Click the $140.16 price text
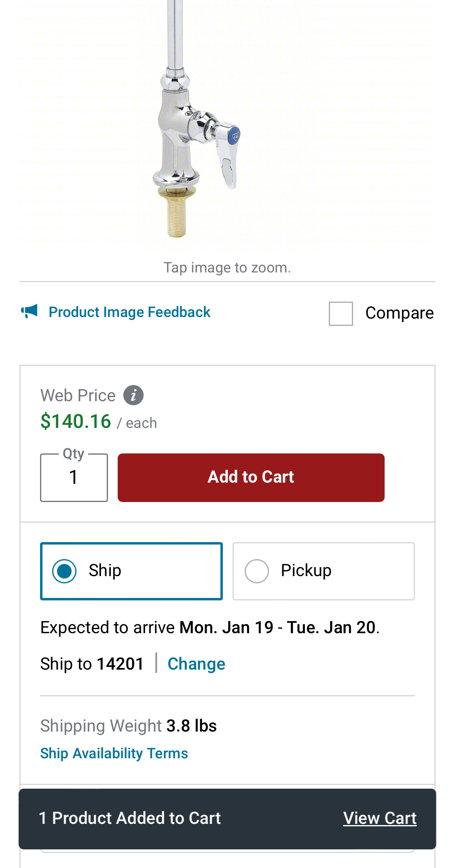The image size is (455, 868). (x=76, y=421)
